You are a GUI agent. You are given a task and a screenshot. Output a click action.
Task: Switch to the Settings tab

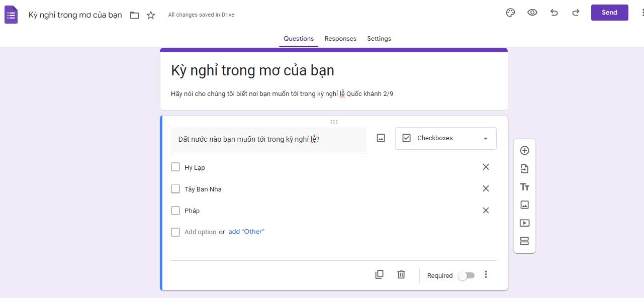(x=379, y=38)
